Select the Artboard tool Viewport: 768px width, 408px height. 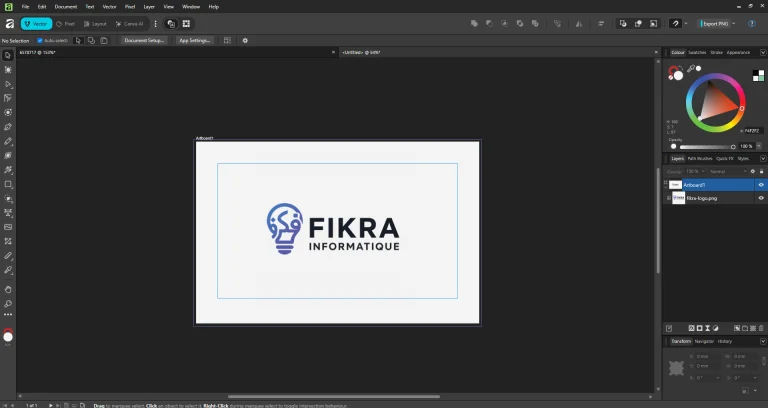8,70
